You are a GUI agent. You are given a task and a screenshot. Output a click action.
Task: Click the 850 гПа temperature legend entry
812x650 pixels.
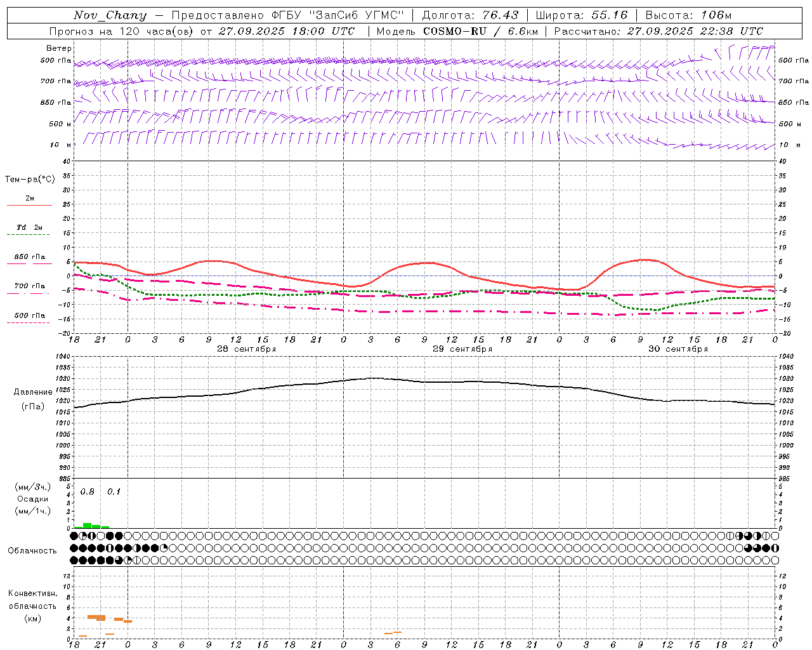(29, 257)
